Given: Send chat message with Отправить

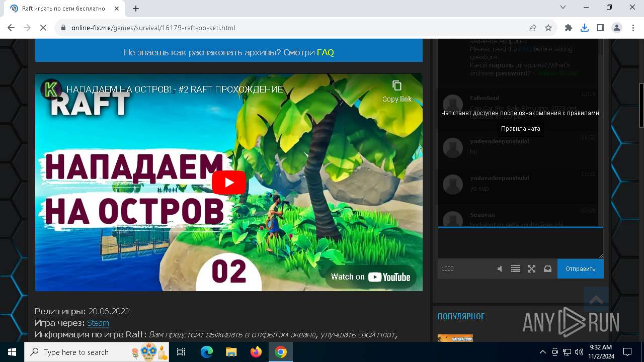Looking at the screenshot, I should tap(581, 269).
